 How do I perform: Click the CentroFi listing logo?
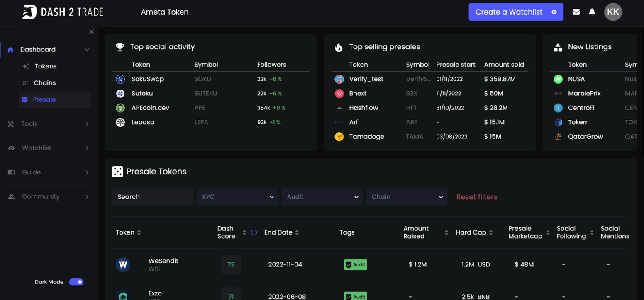(x=558, y=108)
